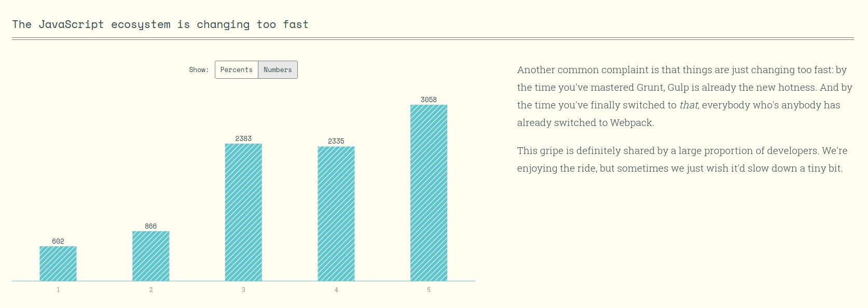Click the 602 value label

tap(58, 241)
